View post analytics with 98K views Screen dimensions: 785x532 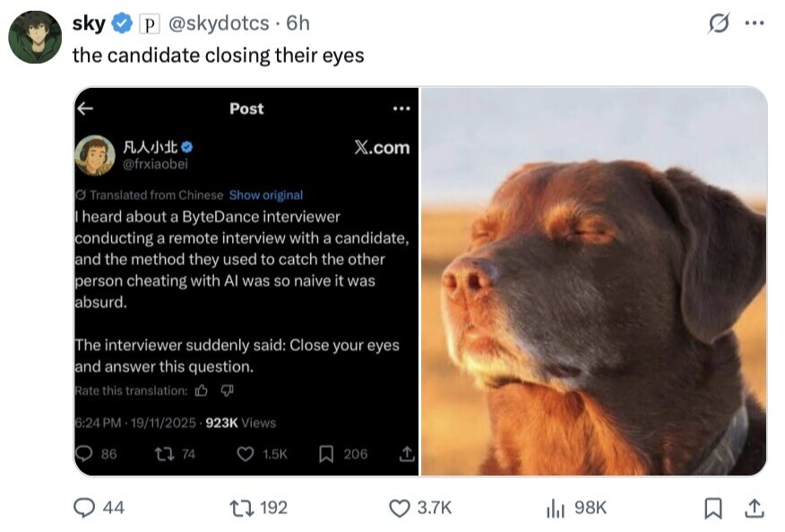556,508
